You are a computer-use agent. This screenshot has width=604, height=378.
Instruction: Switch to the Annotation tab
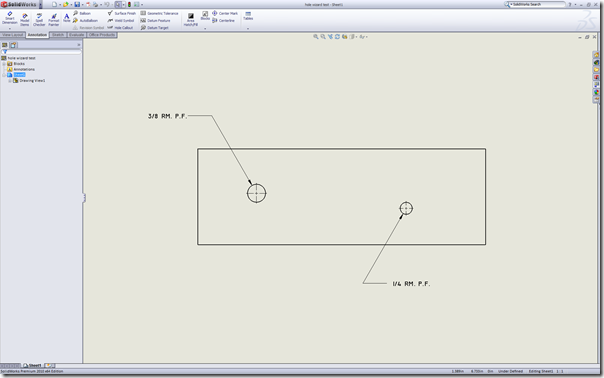tap(37, 35)
